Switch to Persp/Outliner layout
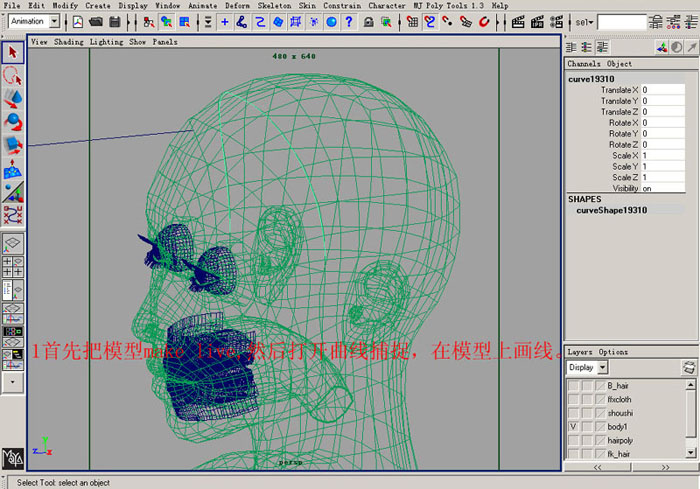The width and height of the screenshot is (700, 489). [12, 290]
